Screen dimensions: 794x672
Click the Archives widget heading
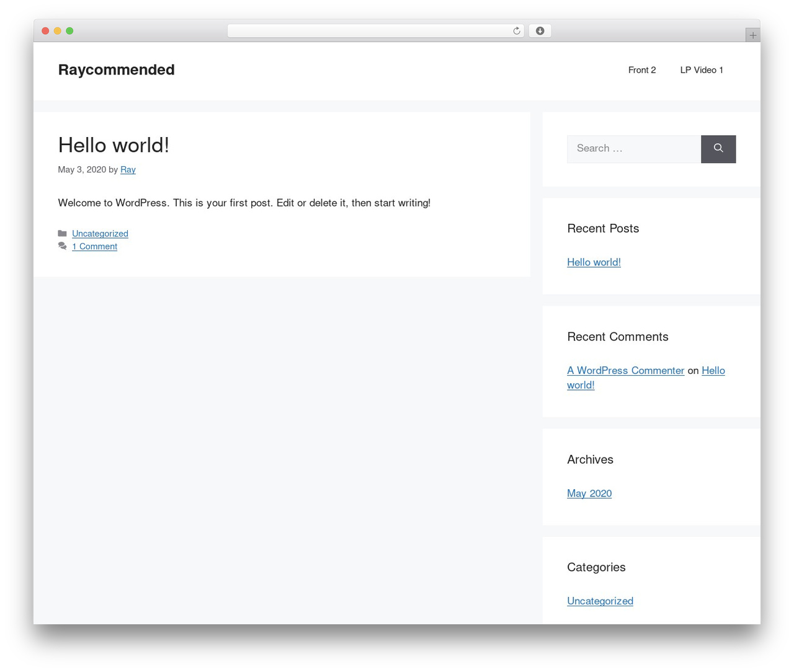tap(590, 459)
